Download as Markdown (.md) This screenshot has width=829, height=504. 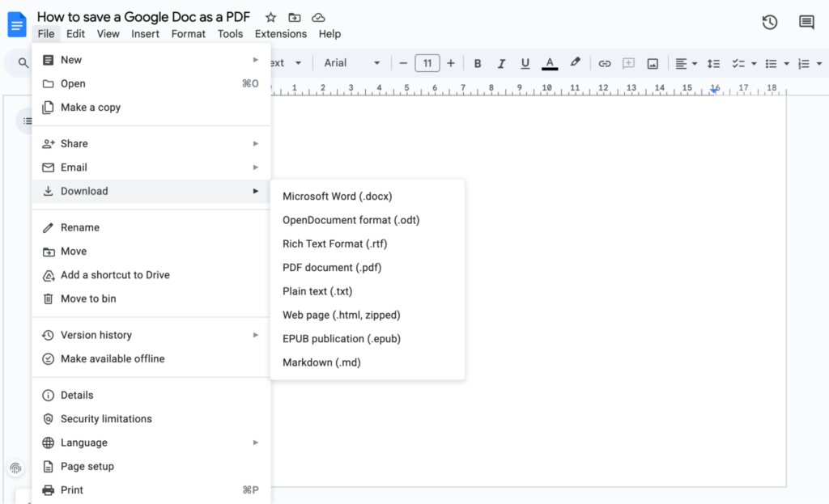point(368,363)
